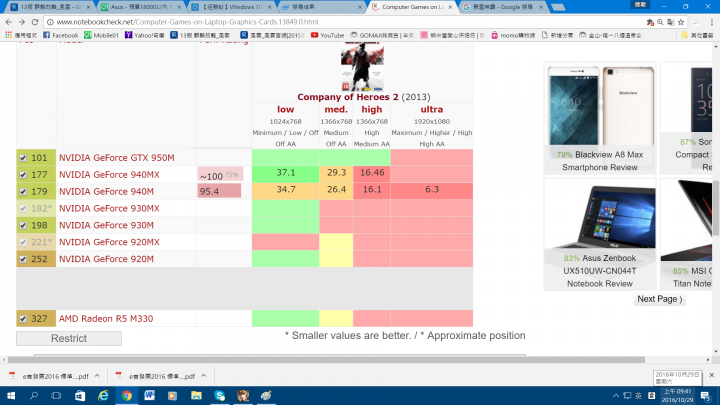720x405 pixels.
Task: Open the Facebook bookmark
Action: [x=61, y=35]
